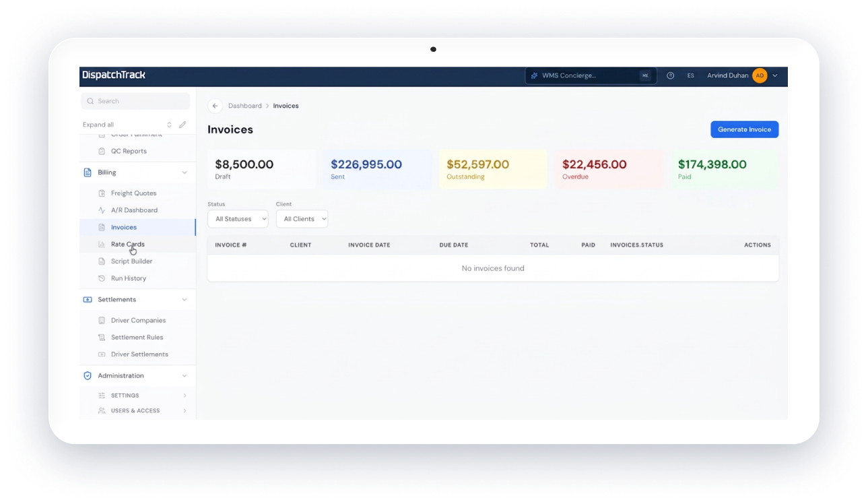Open the help question mark icon

point(671,75)
